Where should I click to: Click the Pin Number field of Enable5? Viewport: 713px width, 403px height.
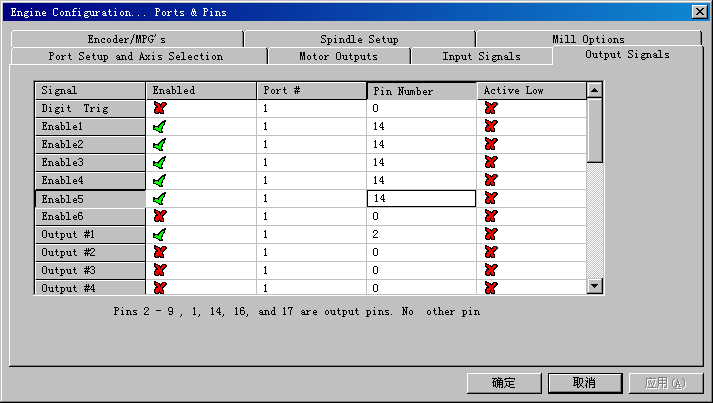(421, 198)
